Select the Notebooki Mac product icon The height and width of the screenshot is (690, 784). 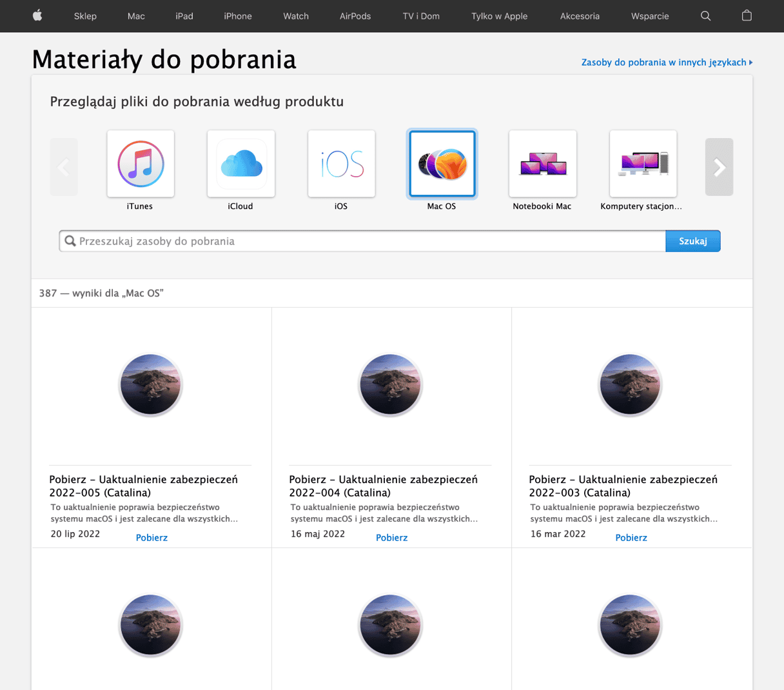543,164
